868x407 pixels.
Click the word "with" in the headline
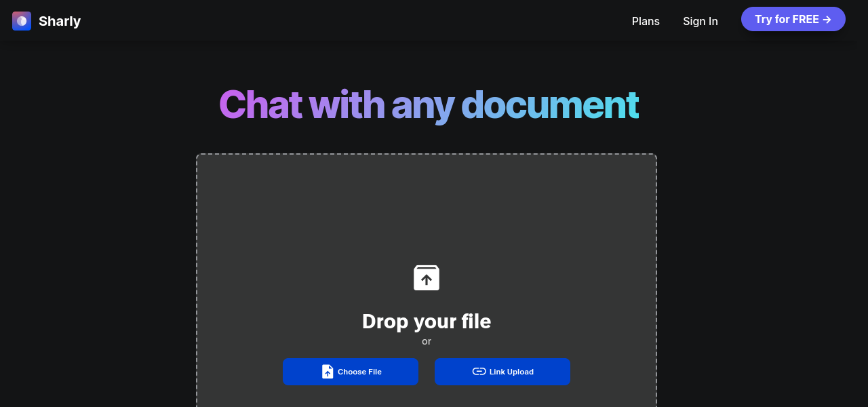pos(347,105)
